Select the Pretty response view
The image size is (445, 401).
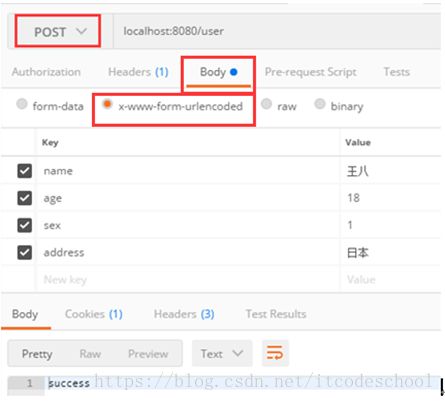pos(37,354)
